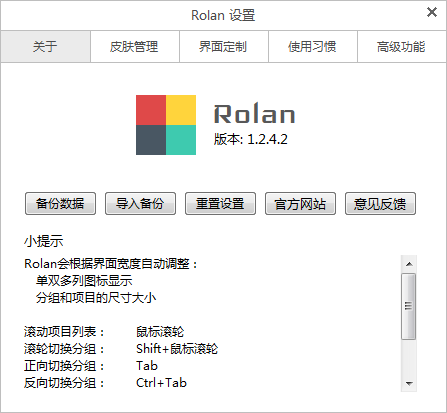447x413 pixels.
Task: Click the 小提示 heading
Action: pyautogui.click(x=44, y=241)
